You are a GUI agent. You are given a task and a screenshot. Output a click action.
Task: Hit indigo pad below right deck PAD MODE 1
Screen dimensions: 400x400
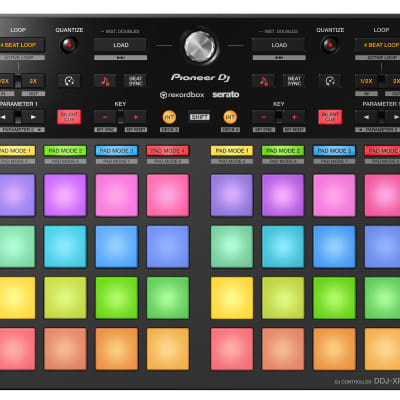pos(232,195)
